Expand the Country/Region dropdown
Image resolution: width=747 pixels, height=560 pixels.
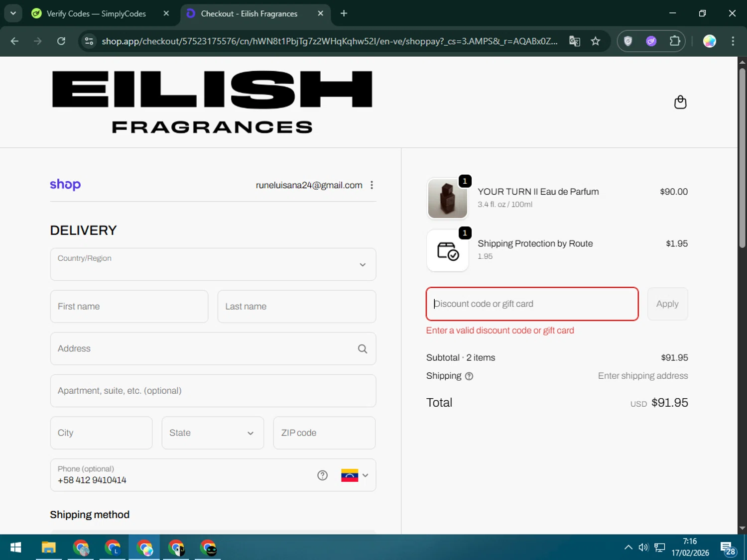tap(213, 264)
